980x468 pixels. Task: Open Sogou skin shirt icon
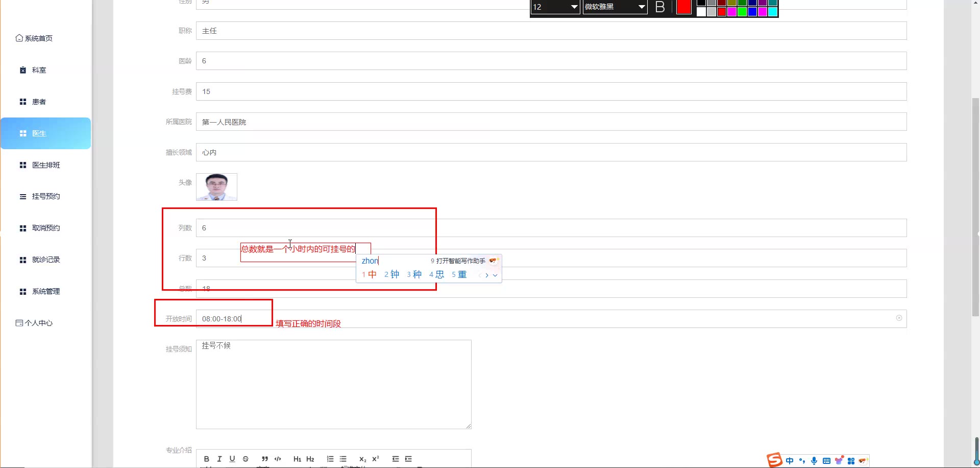[839, 460]
